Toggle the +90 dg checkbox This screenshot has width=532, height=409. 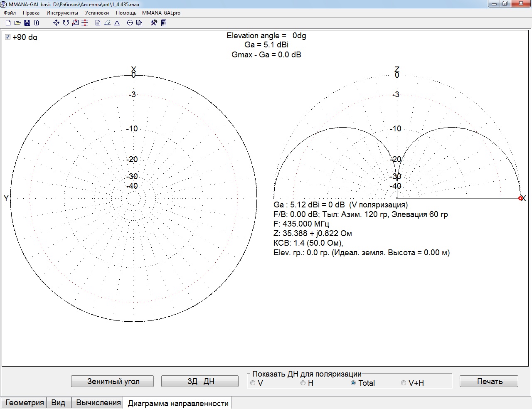click(7, 37)
